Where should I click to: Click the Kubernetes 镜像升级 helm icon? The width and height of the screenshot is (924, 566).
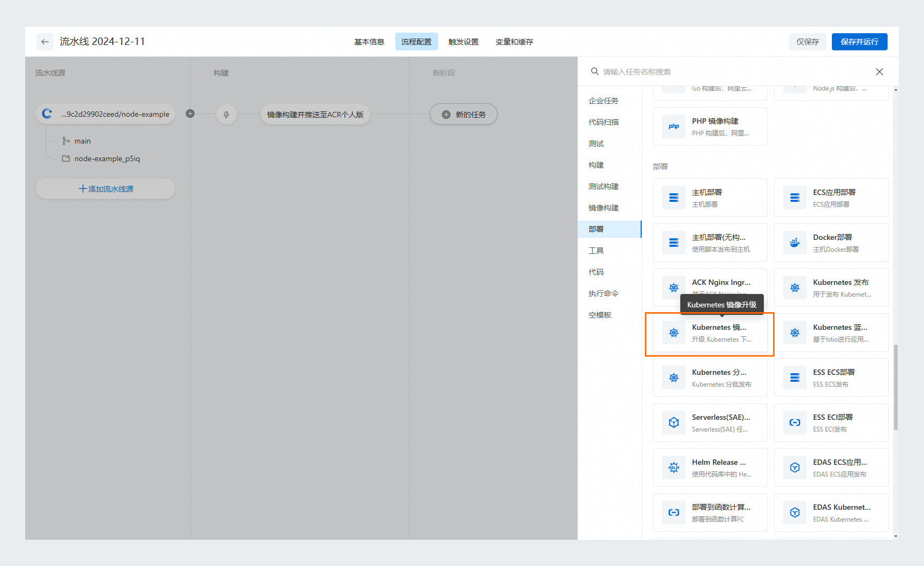[x=674, y=333]
